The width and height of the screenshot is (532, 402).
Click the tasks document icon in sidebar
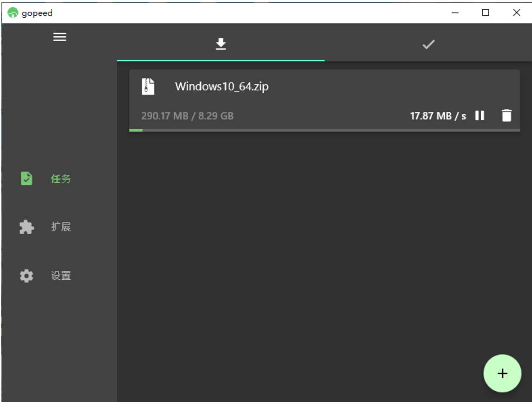27,178
